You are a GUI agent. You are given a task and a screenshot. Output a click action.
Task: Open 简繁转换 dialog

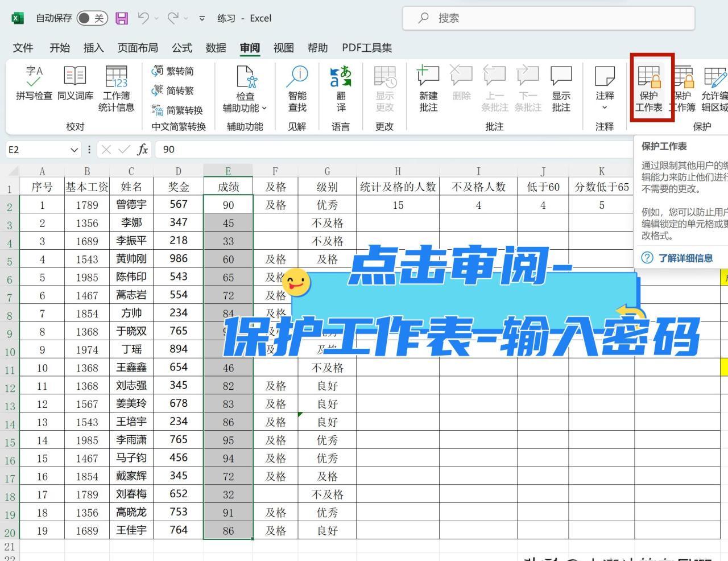click(x=177, y=110)
